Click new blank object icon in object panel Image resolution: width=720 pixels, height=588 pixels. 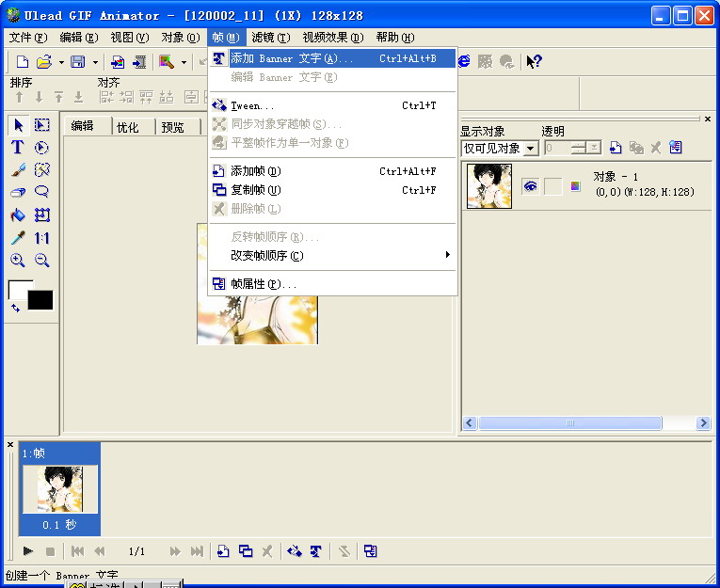[616, 148]
